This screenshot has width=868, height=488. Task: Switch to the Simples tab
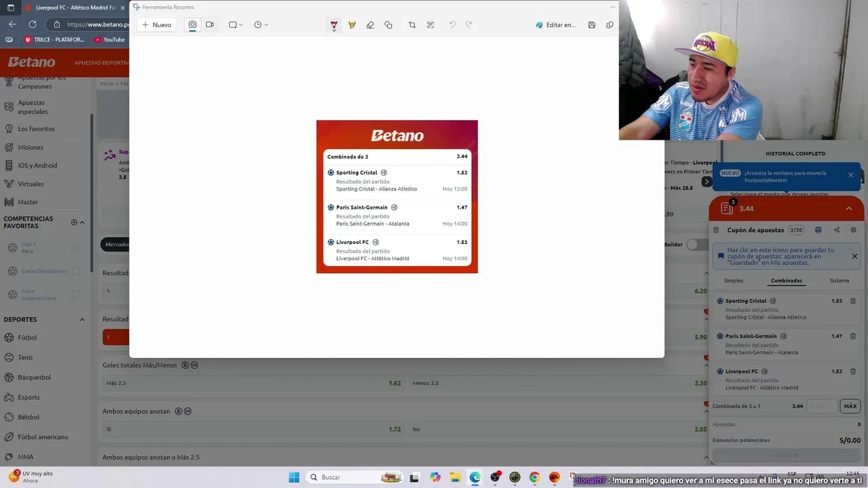point(733,281)
